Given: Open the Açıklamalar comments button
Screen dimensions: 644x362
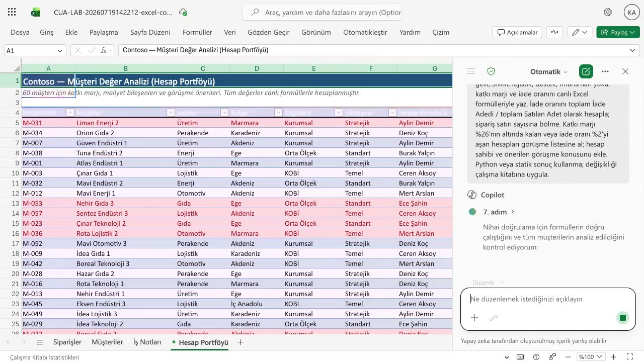Looking at the screenshot, I should (517, 32).
